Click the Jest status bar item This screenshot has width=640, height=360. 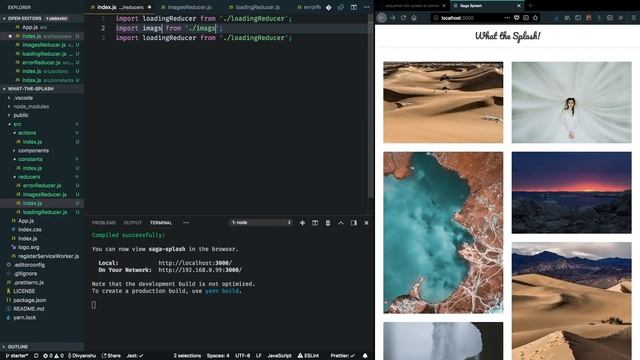pos(135,356)
